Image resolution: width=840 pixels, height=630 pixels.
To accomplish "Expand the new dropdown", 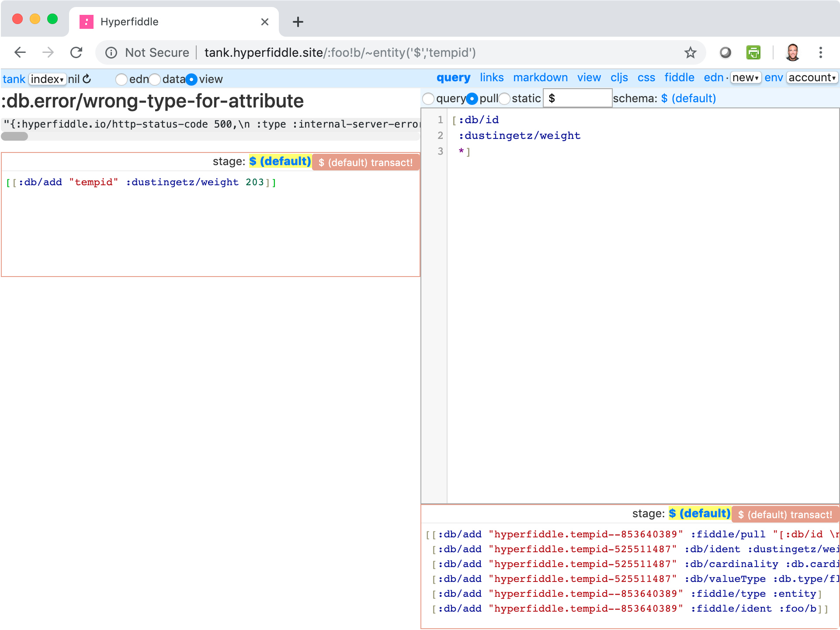I will [746, 78].
